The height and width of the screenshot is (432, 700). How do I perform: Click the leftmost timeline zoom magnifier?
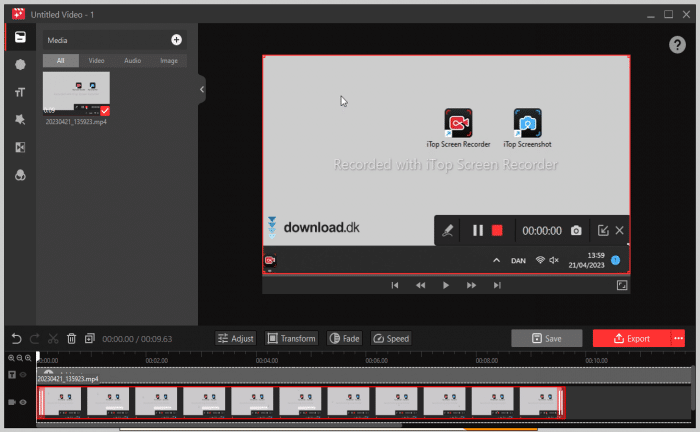11,358
